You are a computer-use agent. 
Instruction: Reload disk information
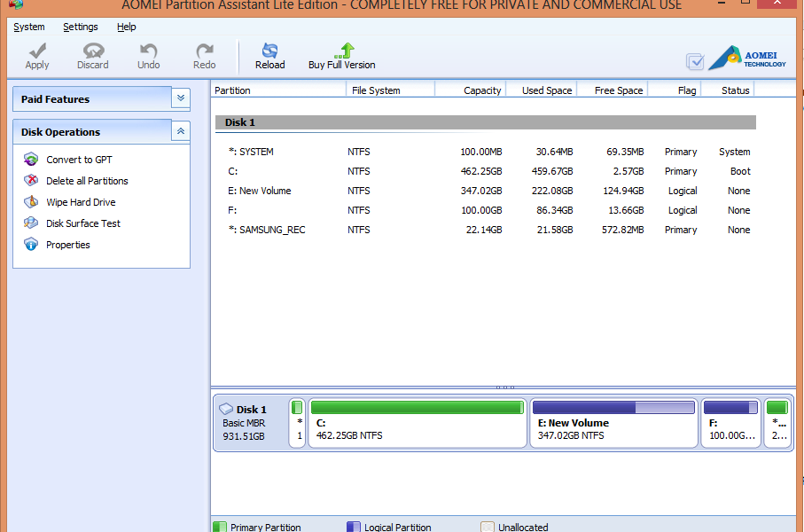269,55
